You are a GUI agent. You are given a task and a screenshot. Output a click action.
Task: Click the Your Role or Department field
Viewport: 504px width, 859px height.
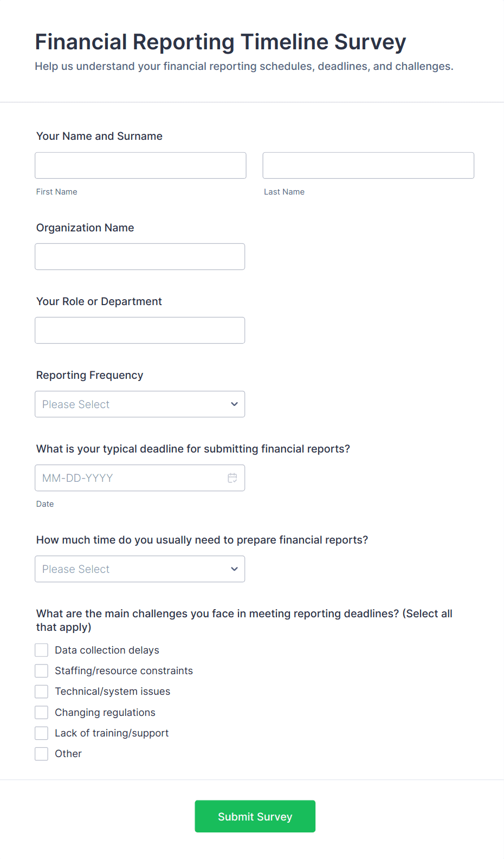tap(139, 330)
